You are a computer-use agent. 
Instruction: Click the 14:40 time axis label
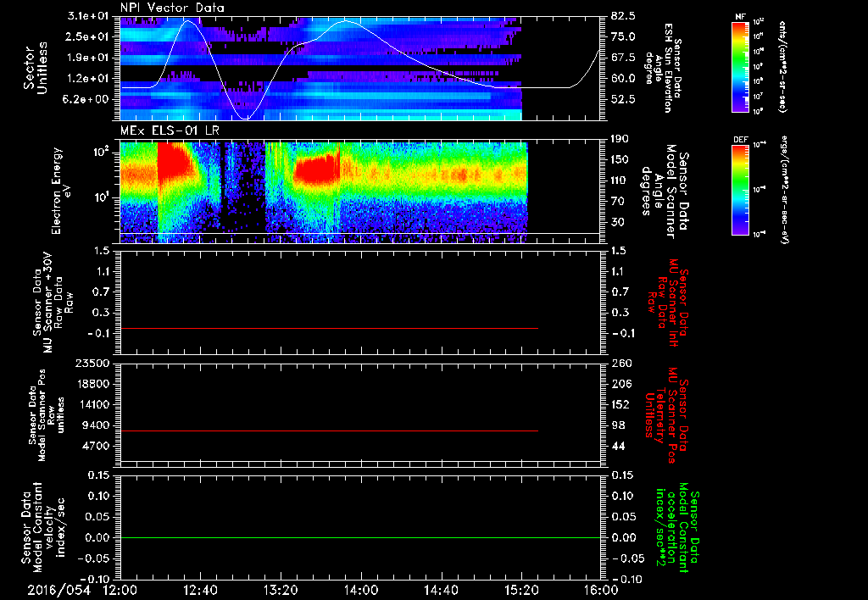[x=441, y=591]
